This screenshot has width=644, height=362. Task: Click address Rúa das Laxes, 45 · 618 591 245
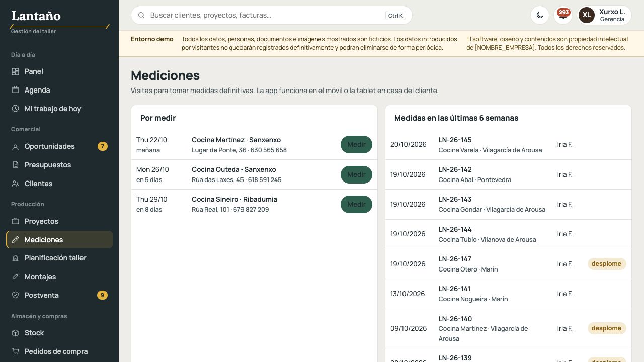(236, 180)
